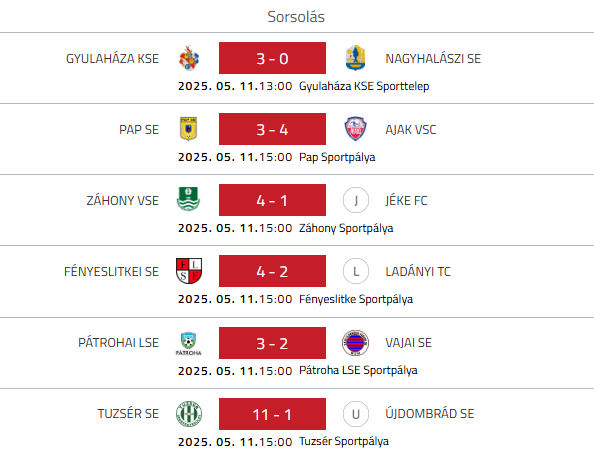The width and height of the screenshot is (594, 460).
Task: Open the Pap SE yellow badge
Action: pos(188,129)
